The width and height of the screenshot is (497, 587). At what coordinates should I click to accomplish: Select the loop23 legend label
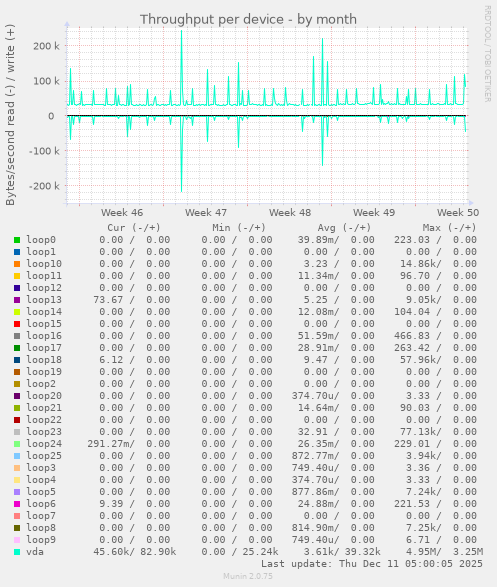coord(44,431)
